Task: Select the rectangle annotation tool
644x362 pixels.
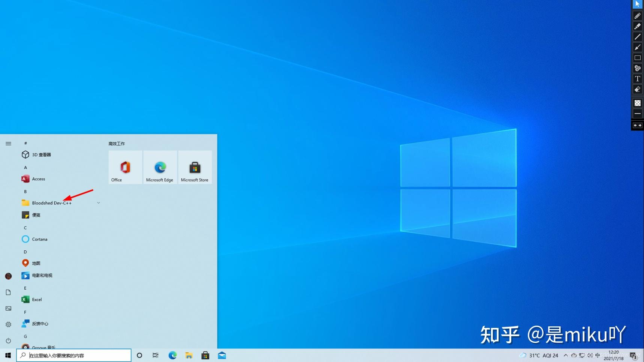Action: click(638, 58)
